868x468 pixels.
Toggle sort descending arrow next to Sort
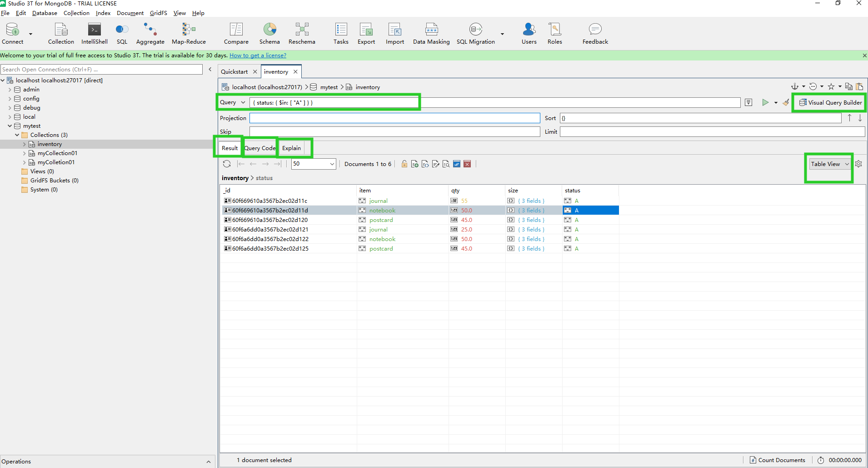point(860,118)
